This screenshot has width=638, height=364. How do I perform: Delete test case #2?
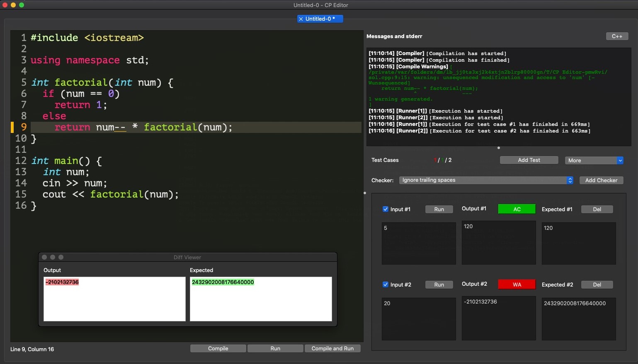(x=597, y=285)
